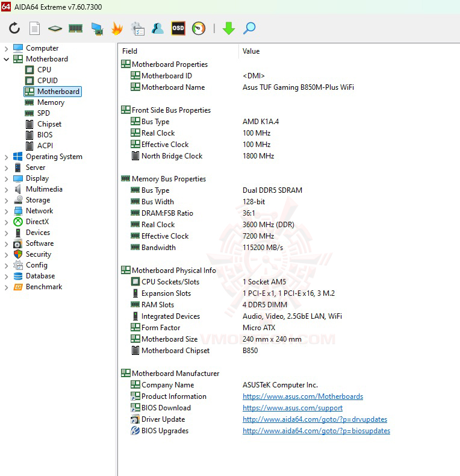Select the CPU Sockets/Slots row
This screenshot has width=460, height=476.
pos(208,282)
